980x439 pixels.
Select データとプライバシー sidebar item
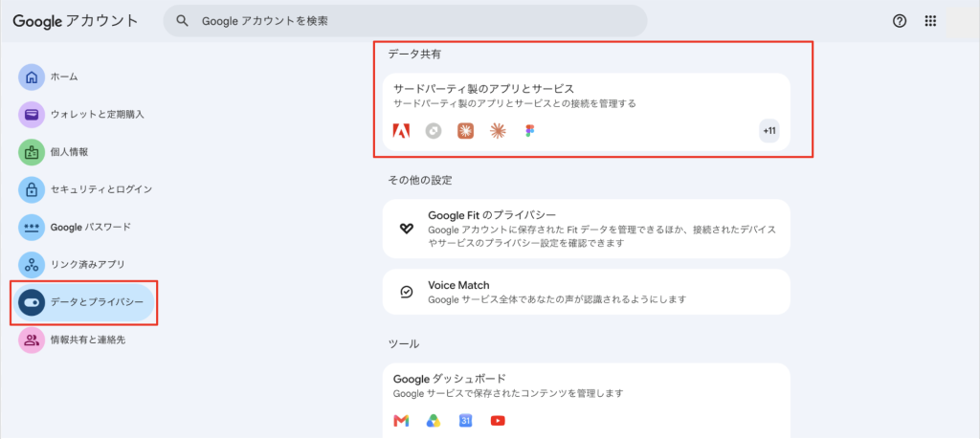[x=84, y=303]
